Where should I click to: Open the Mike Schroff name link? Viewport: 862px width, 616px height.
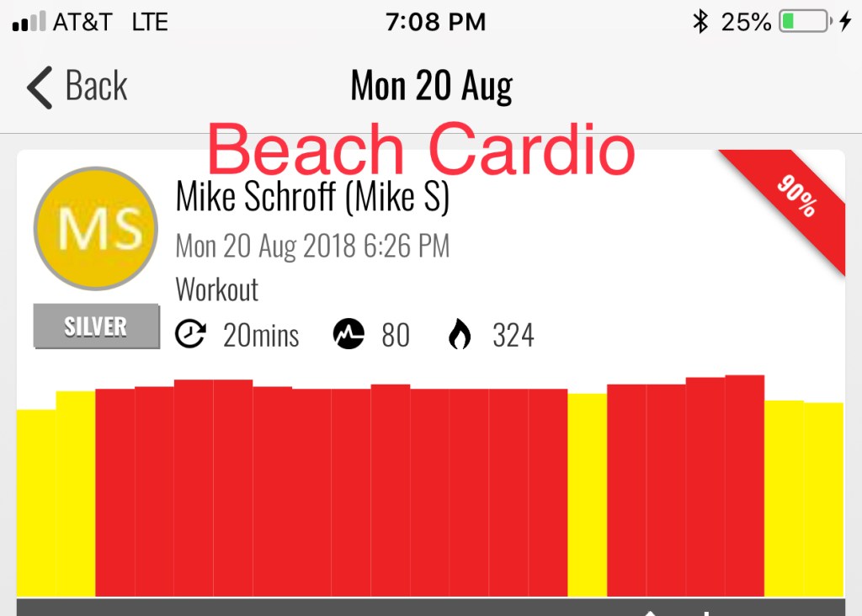coord(312,197)
